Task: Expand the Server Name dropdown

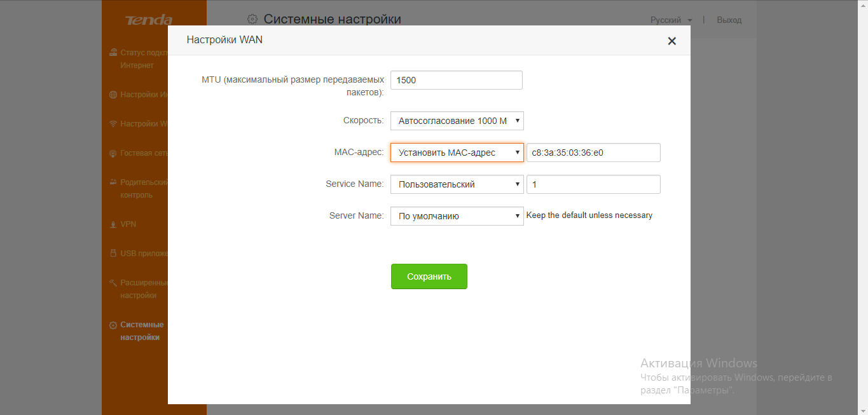Action: (x=457, y=216)
